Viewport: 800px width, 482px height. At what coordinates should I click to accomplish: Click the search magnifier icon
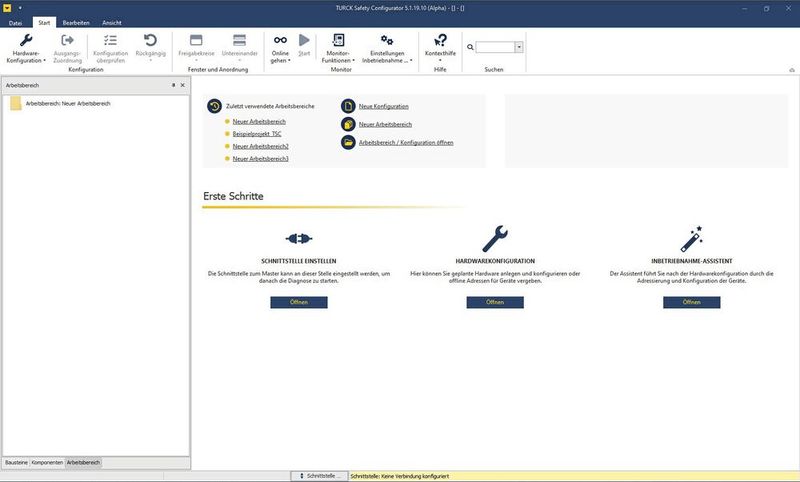(470, 47)
